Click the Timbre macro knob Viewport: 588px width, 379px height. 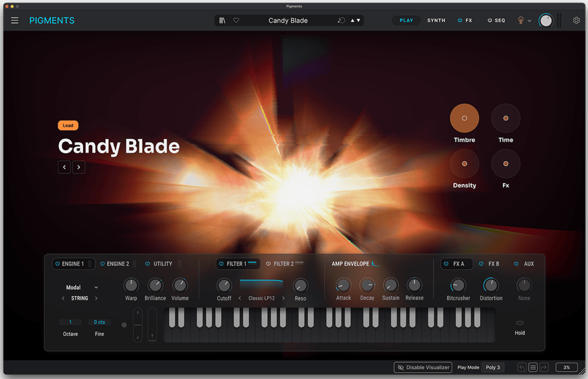point(464,118)
